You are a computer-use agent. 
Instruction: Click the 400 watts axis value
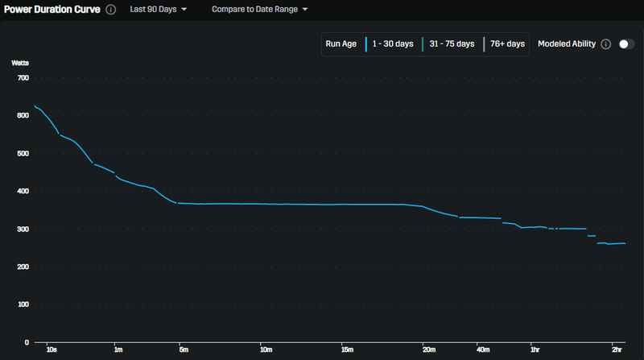(23, 191)
